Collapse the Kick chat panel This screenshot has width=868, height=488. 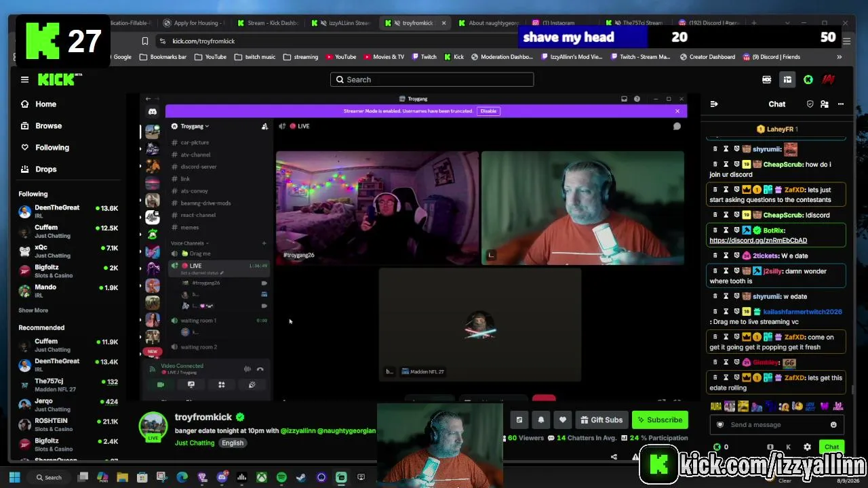click(713, 104)
